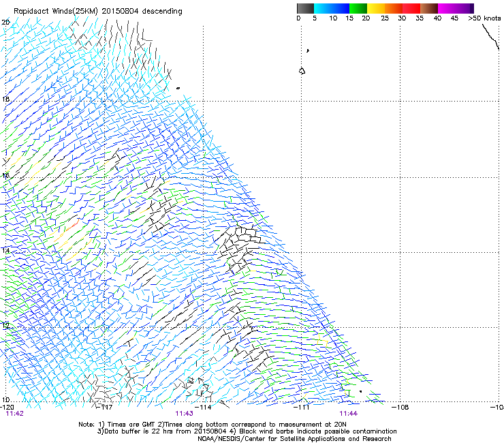Click the legend label 25

[x=385, y=18]
